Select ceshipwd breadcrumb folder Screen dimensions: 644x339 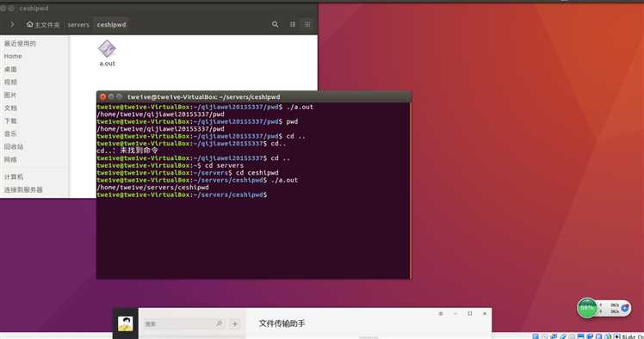pyautogui.click(x=111, y=25)
